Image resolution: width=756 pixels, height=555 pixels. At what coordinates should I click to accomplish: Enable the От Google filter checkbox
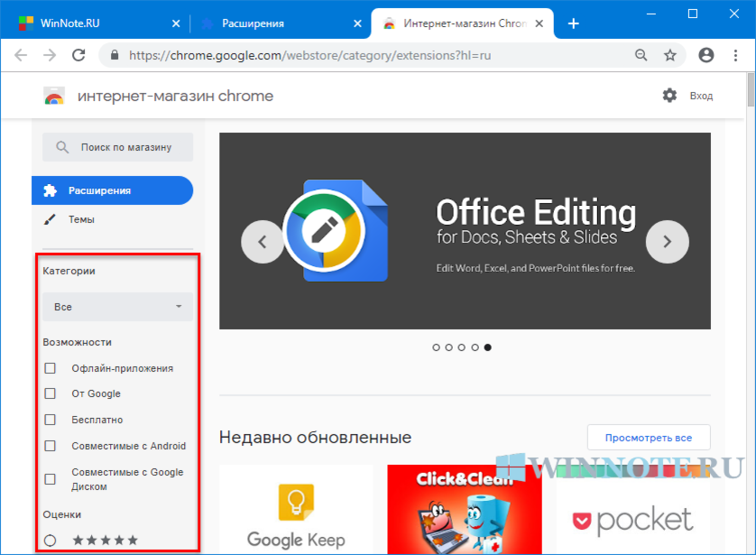pyautogui.click(x=51, y=393)
